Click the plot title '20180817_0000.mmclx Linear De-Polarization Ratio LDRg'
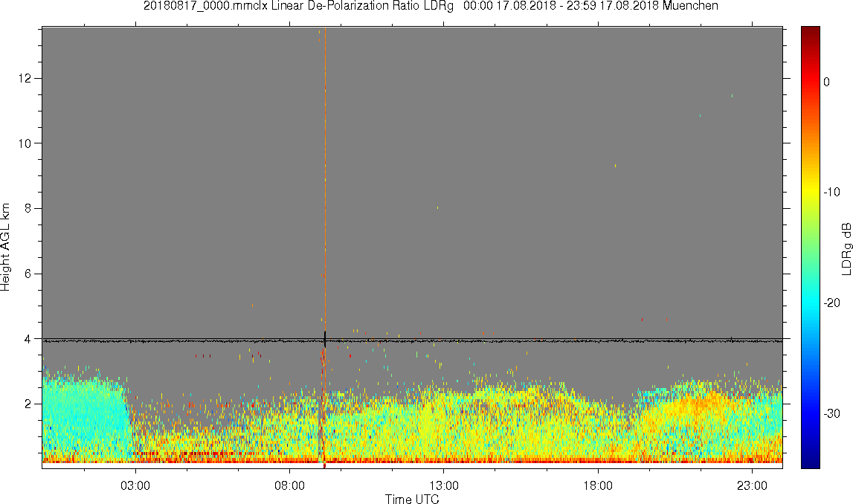This screenshot has width=853, height=504. [x=298, y=6]
